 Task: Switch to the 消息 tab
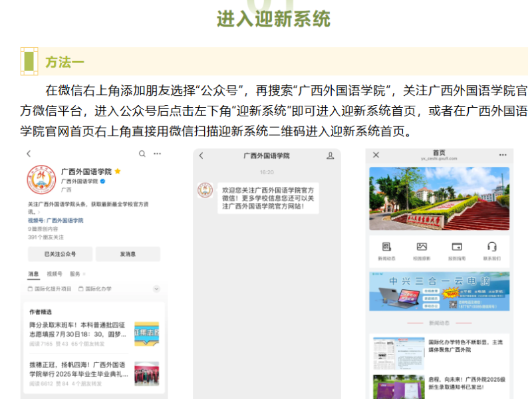(x=34, y=274)
